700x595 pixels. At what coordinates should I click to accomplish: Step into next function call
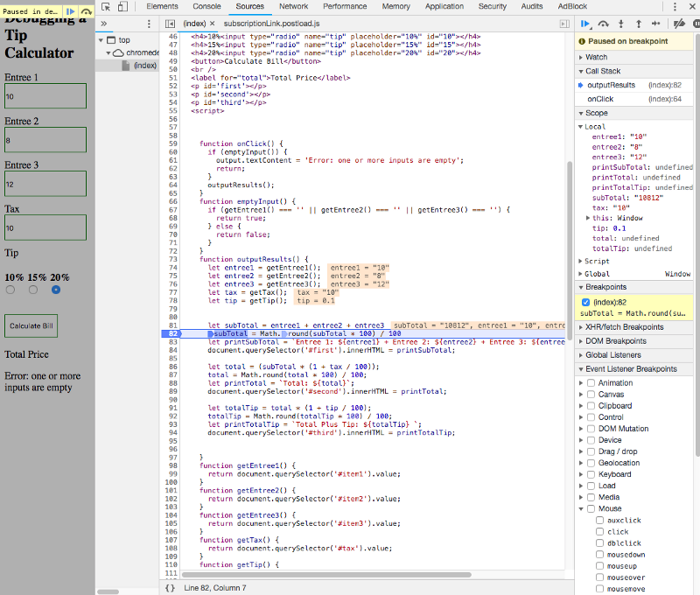[621, 24]
